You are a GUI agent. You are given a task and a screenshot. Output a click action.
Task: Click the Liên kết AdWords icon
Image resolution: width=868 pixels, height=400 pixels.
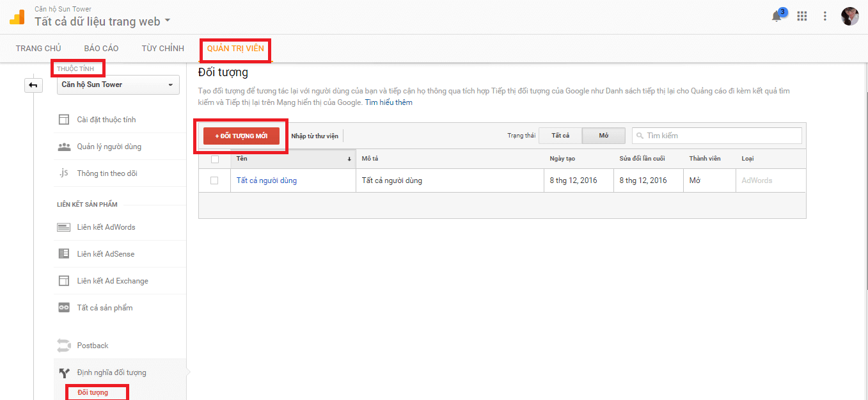tap(64, 227)
